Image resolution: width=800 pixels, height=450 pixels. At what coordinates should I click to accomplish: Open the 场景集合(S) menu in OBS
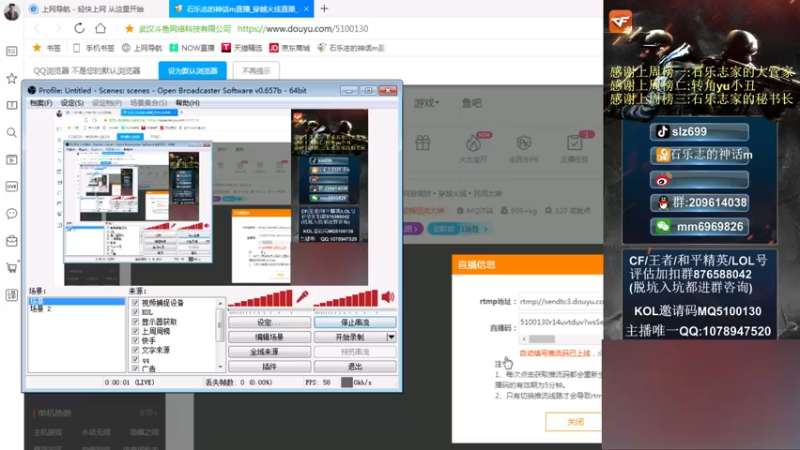(148, 103)
